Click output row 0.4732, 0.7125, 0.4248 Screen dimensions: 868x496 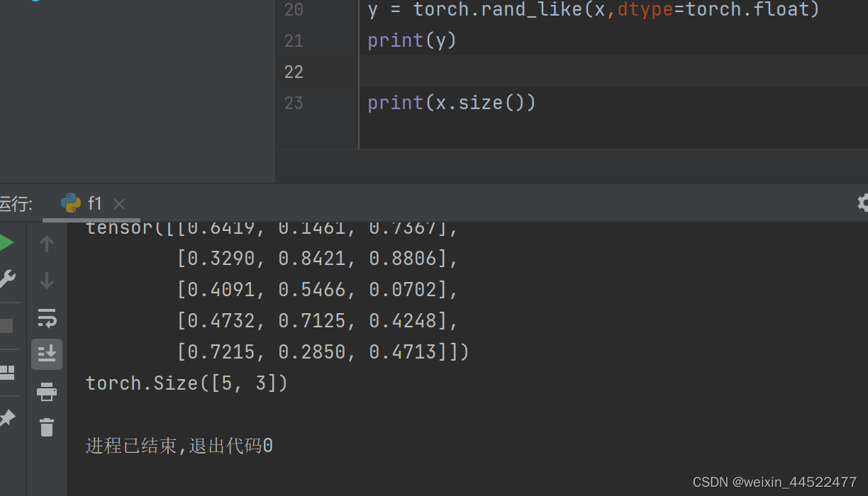(318, 321)
